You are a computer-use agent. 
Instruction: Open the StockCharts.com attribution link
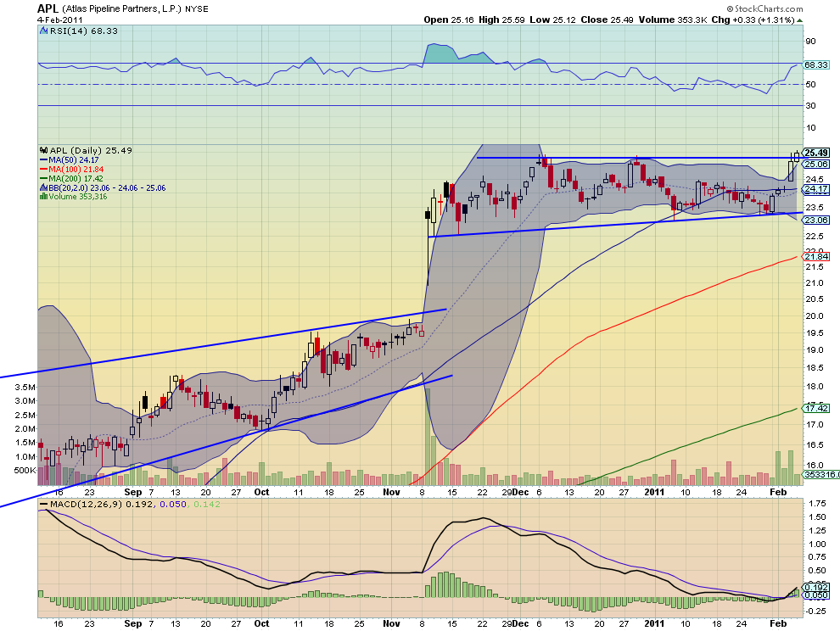point(765,8)
